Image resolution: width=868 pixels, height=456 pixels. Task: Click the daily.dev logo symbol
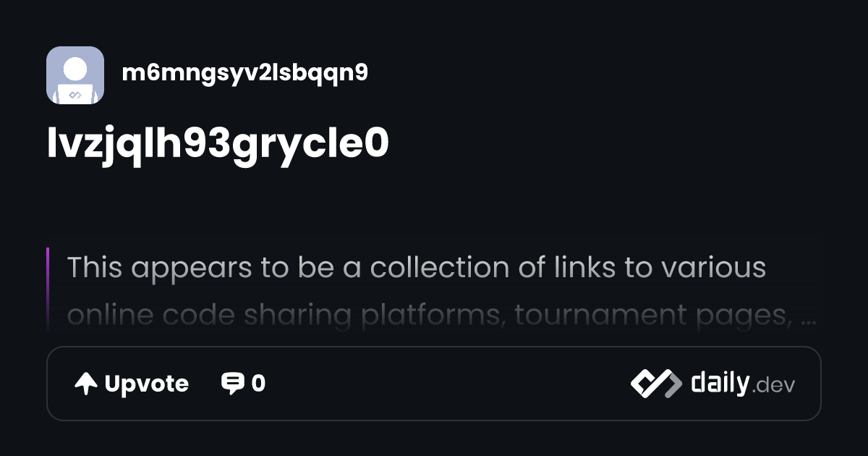[x=655, y=384]
